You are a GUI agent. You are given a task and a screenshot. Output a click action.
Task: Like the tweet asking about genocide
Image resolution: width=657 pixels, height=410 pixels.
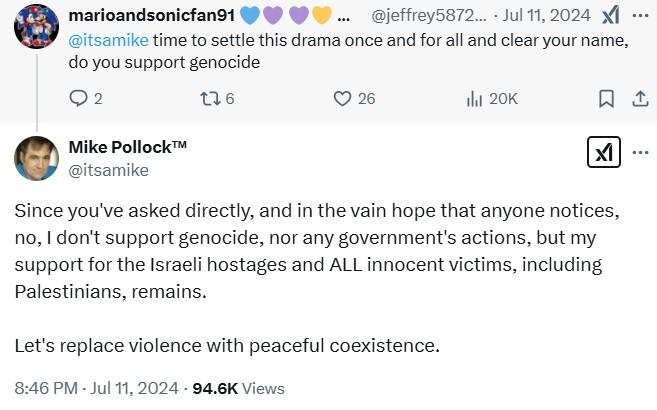point(342,99)
